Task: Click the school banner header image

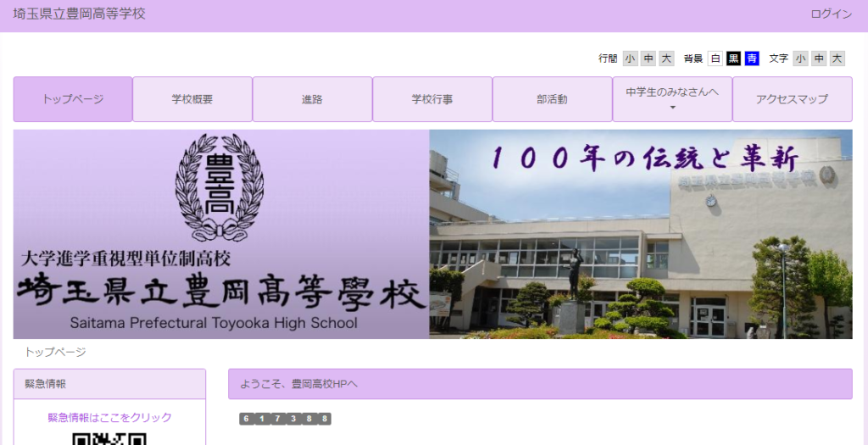Action: pyautogui.click(x=433, y=234)
